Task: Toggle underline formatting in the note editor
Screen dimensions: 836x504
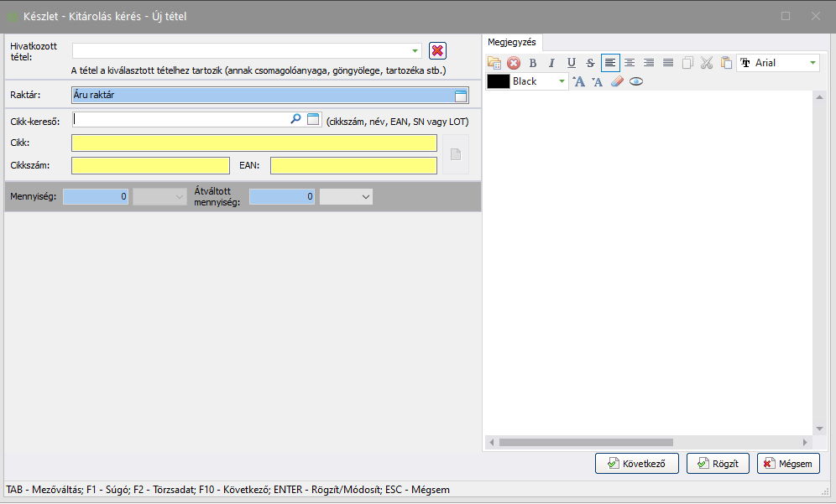Action: (x=571, y=63)
